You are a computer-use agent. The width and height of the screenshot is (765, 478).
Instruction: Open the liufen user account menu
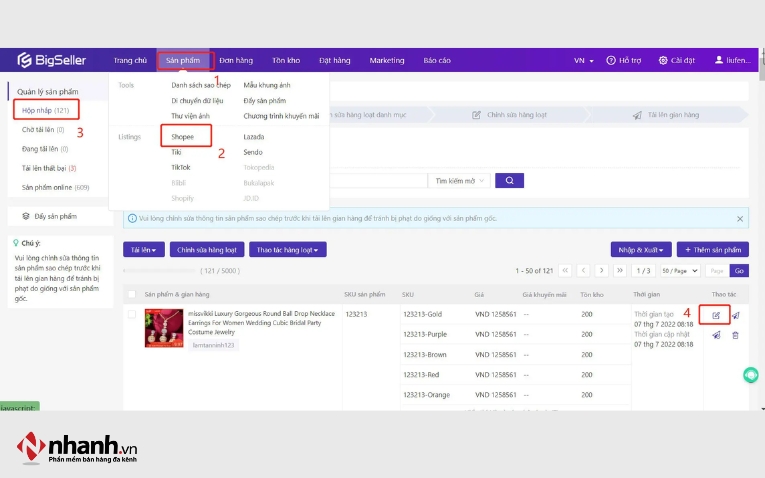pyautogui.click(x=732, y=60)
